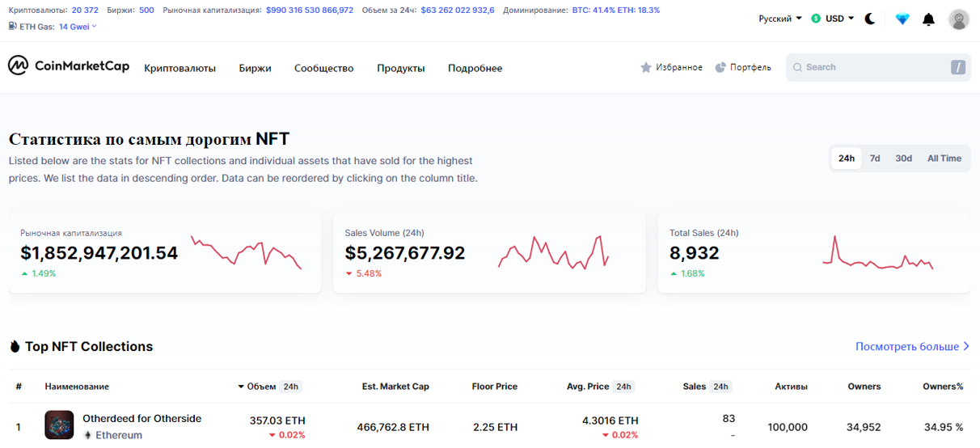Viewport: 980px width, 448px height.
Task: Click the 2.25 ETH floor price cell
Action: coord(495,427)
